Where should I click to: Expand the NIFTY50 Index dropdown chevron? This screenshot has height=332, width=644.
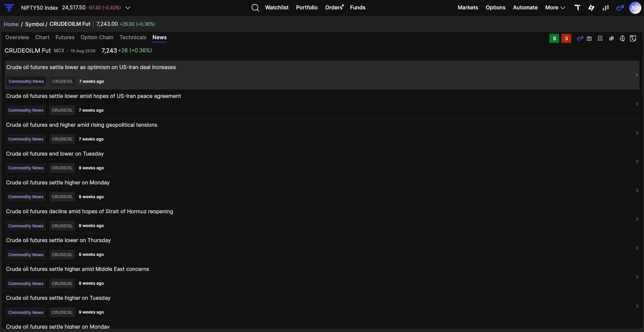[128, 8]
